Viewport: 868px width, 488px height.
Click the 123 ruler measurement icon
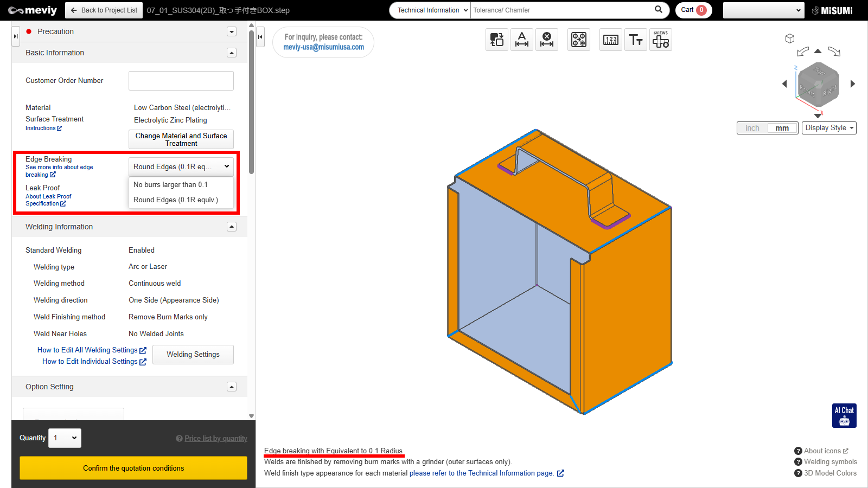pyautogui.click(x=610, y=40)
